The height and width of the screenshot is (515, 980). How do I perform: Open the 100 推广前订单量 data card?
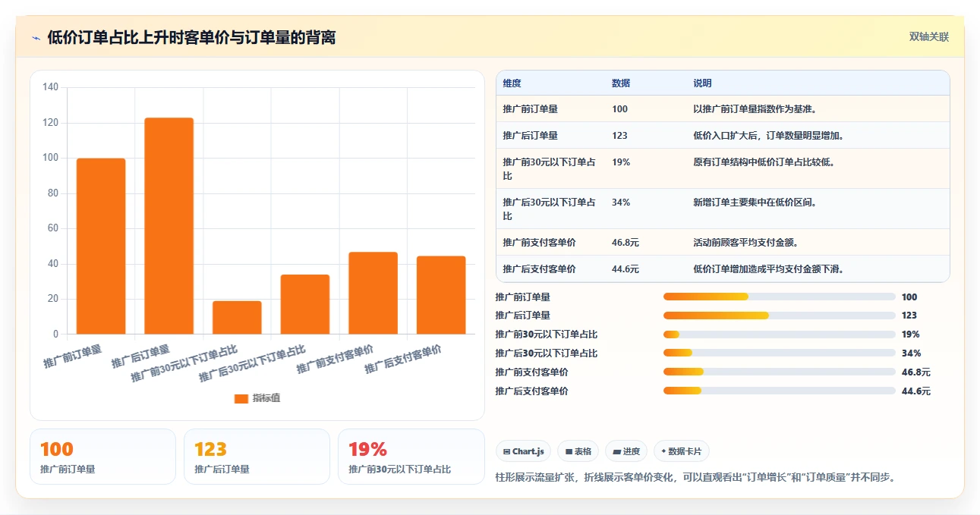pyautogui.click(x=102, y=457)
